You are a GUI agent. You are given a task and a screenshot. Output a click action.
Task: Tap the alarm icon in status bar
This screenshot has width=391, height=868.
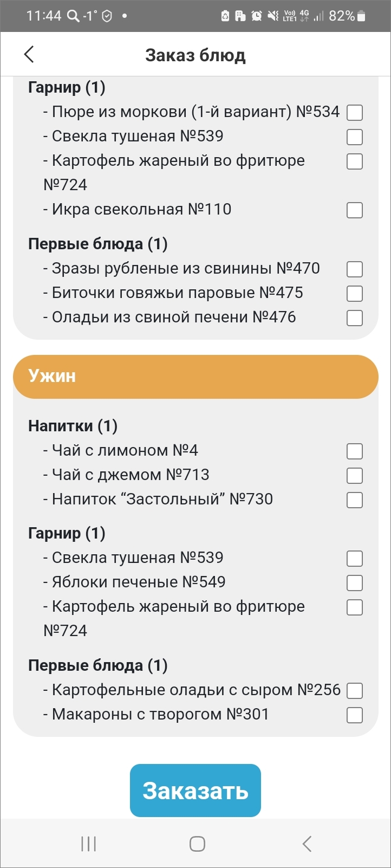(257, 16)
